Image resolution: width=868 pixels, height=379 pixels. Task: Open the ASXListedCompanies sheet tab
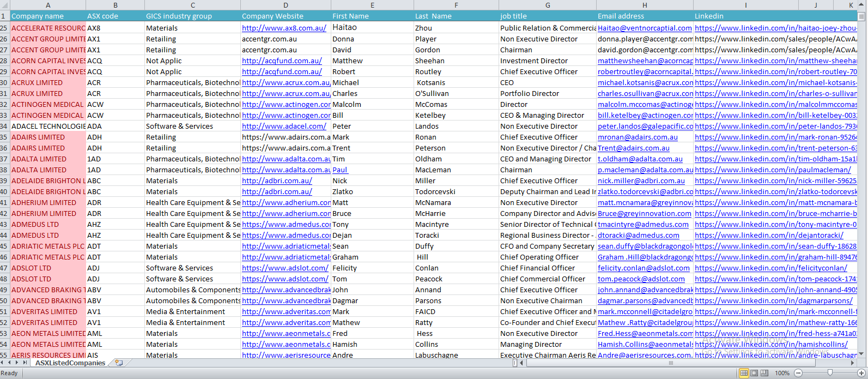[70, 363]
